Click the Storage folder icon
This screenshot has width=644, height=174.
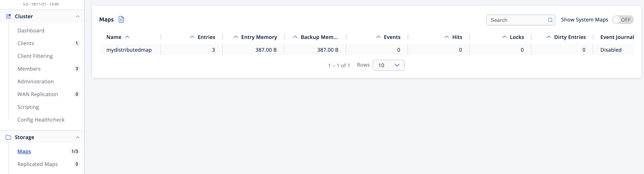[x=8, y=137]
